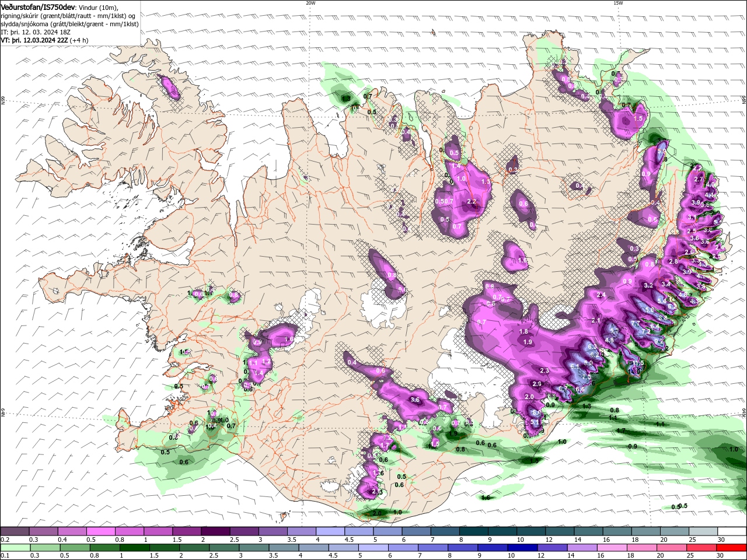Viewport: 747px width, 560px height.
Task: Click the 7.7 snowfall value on the map
Action: coord(636,323)
